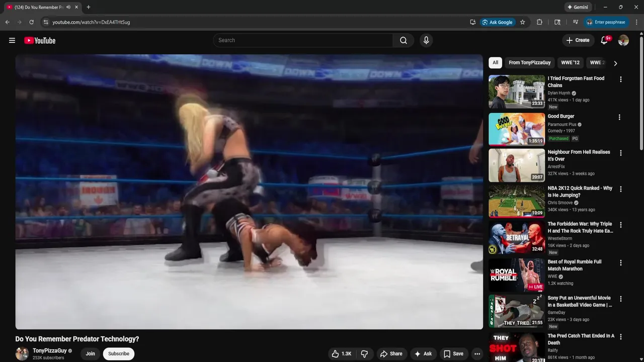644x362 pixels.
Task: Open Chrome three-dot menu
Action: coord(636,22)
